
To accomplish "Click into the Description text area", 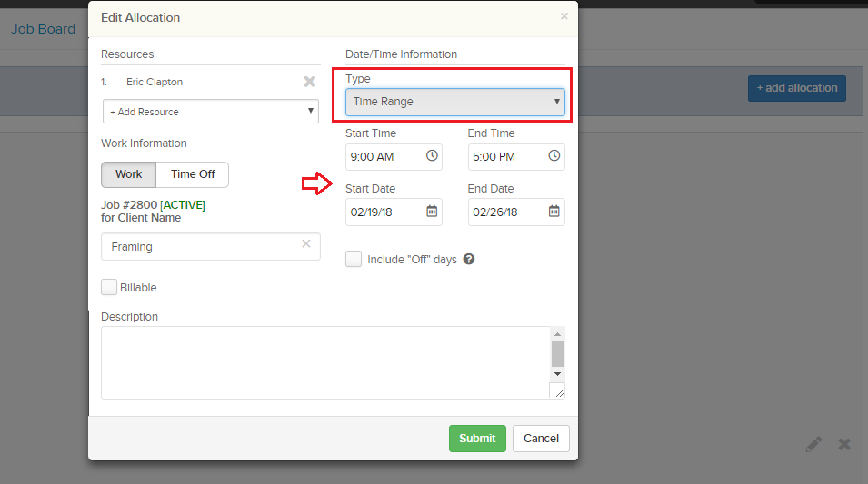I will [x=326, y=362].
